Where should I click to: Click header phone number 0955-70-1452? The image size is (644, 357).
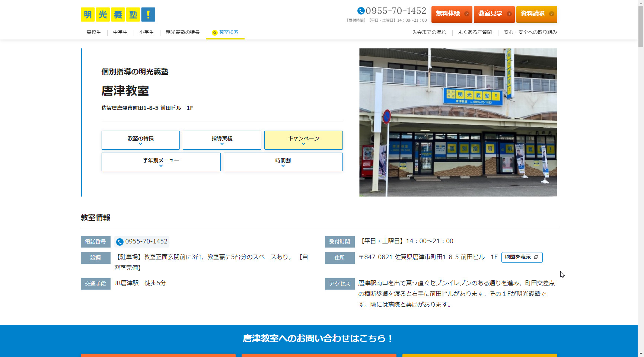point(396,11)
